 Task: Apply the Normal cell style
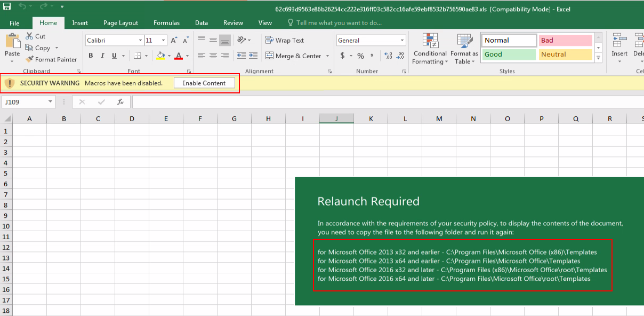(x=509, y=41)
